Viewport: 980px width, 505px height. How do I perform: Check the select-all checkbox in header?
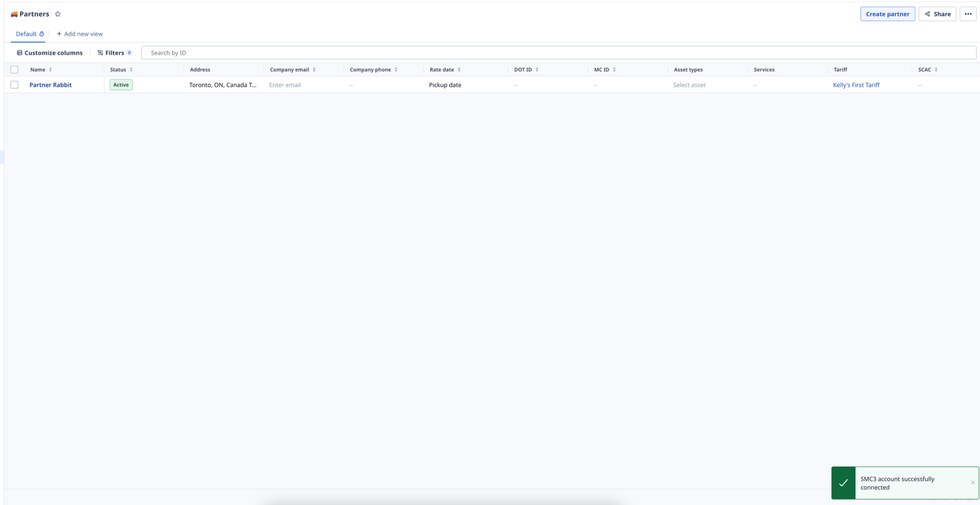coord(14,69)
